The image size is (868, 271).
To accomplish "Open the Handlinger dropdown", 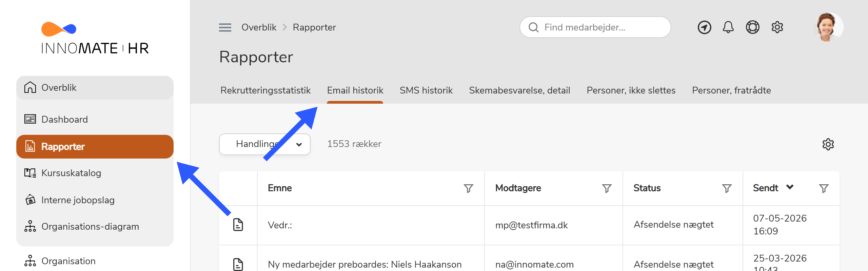I will 265,144.
